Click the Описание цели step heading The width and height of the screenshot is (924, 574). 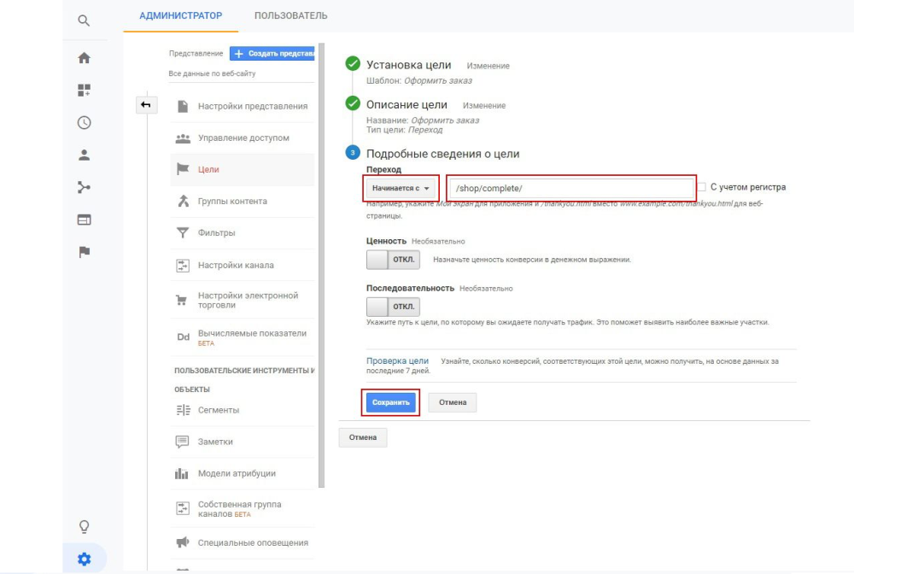pos(406,104)
